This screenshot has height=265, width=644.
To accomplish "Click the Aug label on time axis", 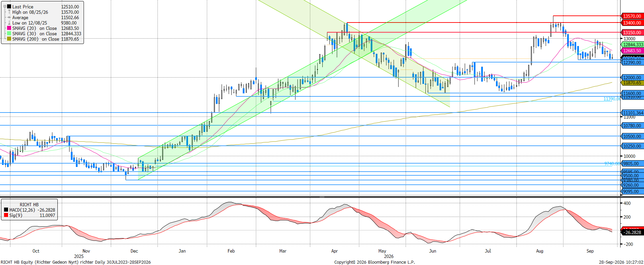I will click(x=540, y=251).
